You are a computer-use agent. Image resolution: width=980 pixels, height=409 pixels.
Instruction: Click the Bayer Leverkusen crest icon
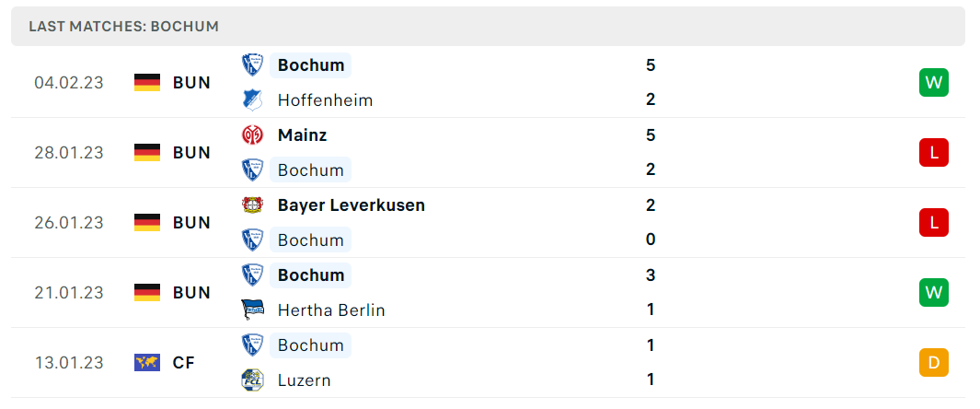pos(252,205)
